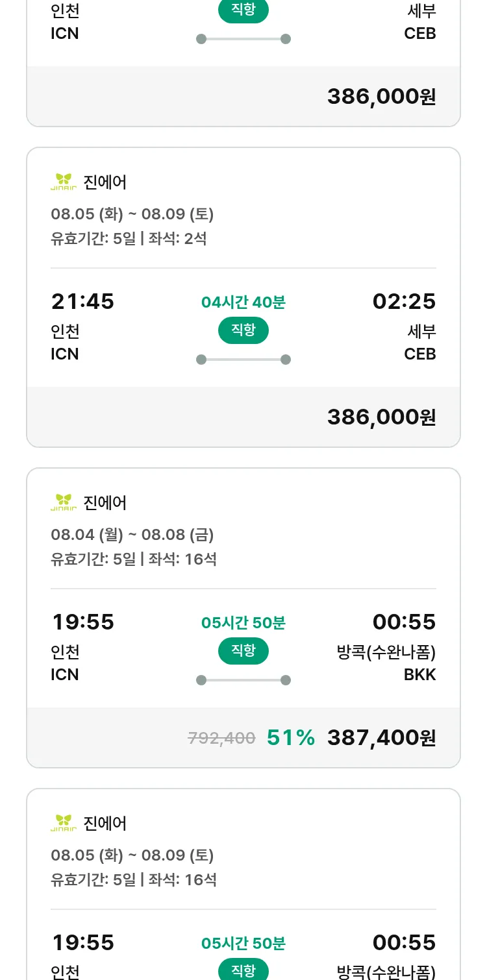Select 386,000원 price on 21:45 flight card
The image size is (487, 980).
pyautogui.click(x=381, y=417)
